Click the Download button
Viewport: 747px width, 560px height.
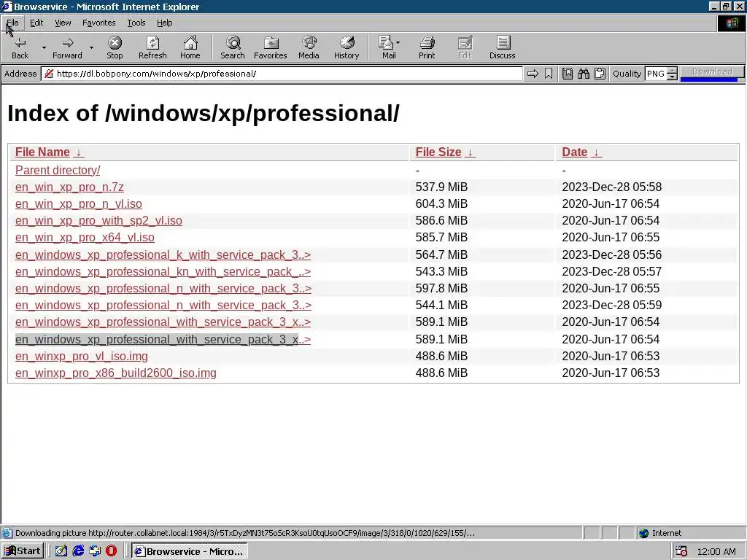point(712,71)
